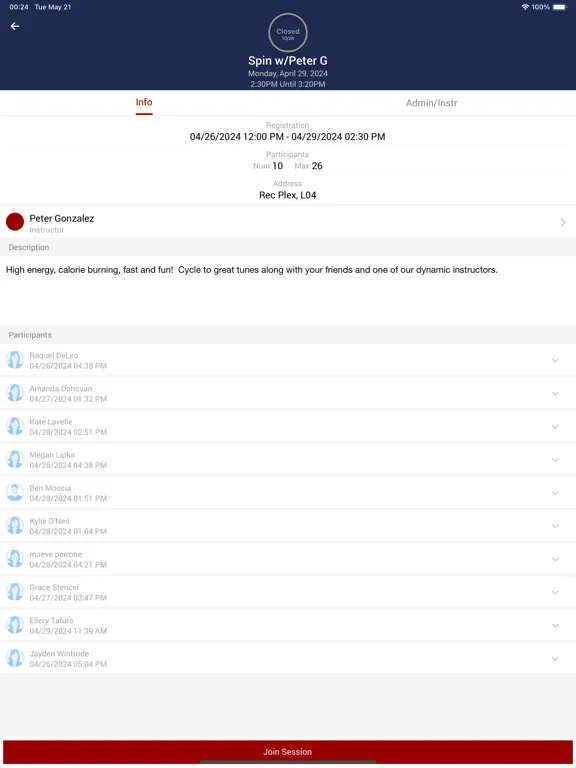Viewport: 576px width, 768px height.
Task: Tap Ellery Tafuro's name
Action: coord(51,621)
